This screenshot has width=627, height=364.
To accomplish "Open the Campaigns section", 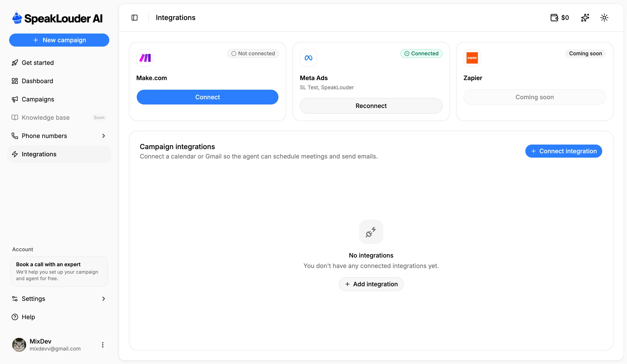I will (x=59, y=99).
